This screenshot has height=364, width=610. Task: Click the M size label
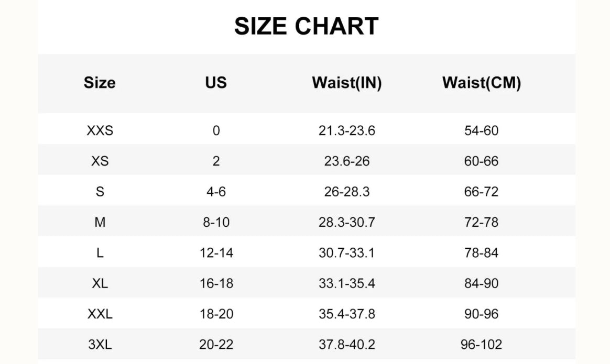pyautogui.click(x=100, y=222)
